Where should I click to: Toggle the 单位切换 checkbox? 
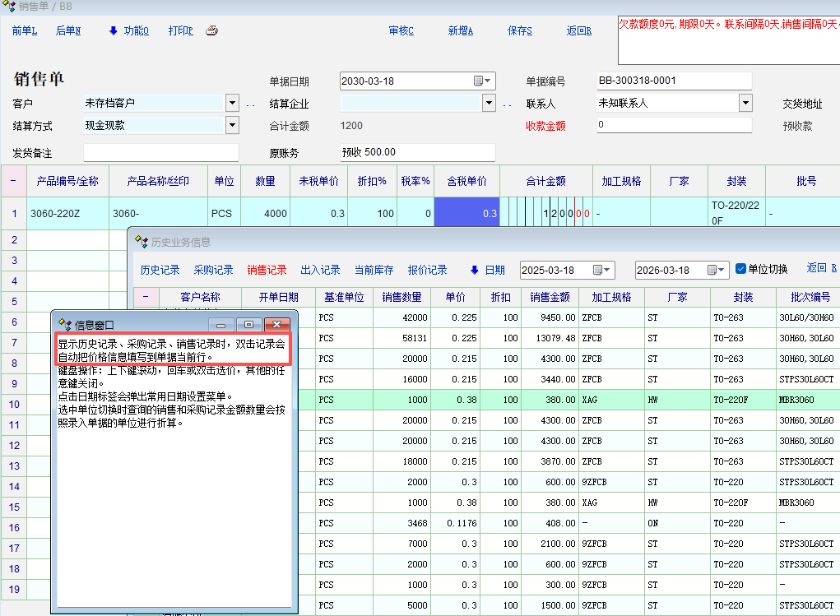(x=740, y=269)
